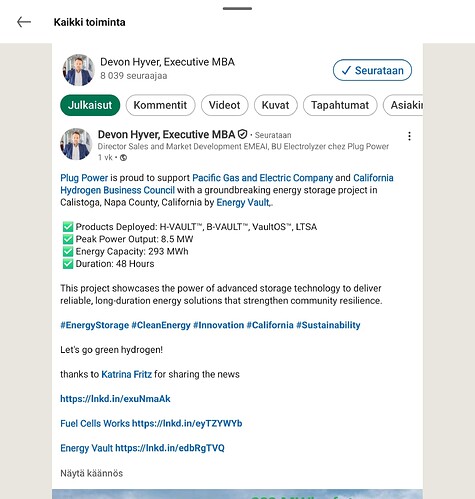Select the partially visible Asiakirjat tab
475x499 pixels.
tap(403, 105)
